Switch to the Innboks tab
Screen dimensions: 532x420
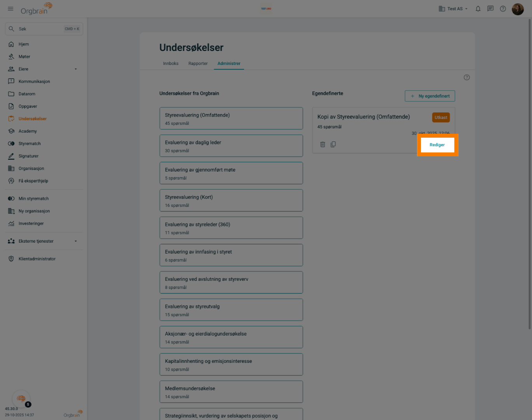coord(171,63)
